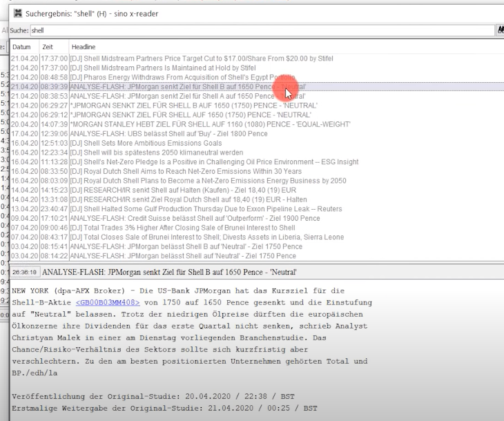Select 'Shell Sets More Ambitious Emissions Goals'

pyautogui.click(x=257, y=143)
